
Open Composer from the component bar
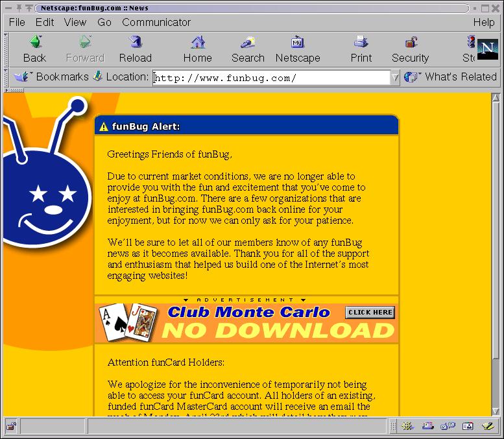click(x=488, y=426)
